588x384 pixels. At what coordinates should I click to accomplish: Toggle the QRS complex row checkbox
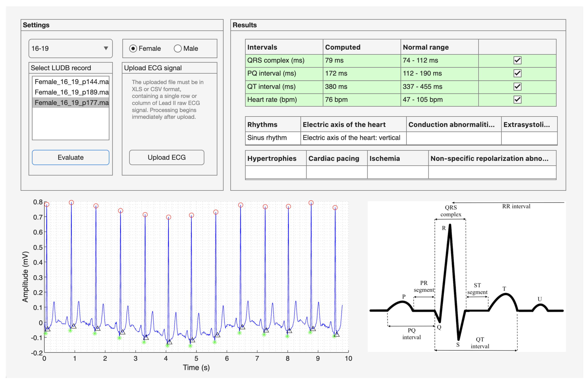point(517,60)
